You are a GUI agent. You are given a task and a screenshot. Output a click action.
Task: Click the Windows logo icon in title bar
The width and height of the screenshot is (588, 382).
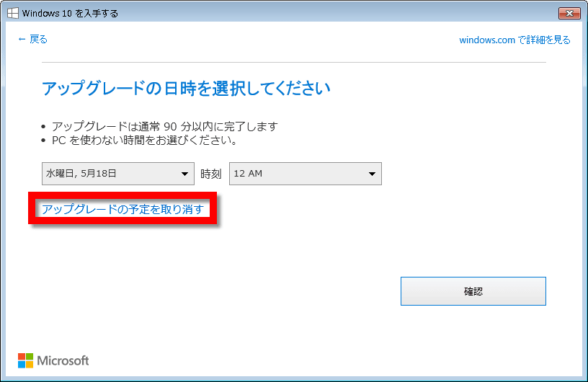pos(13,13)
